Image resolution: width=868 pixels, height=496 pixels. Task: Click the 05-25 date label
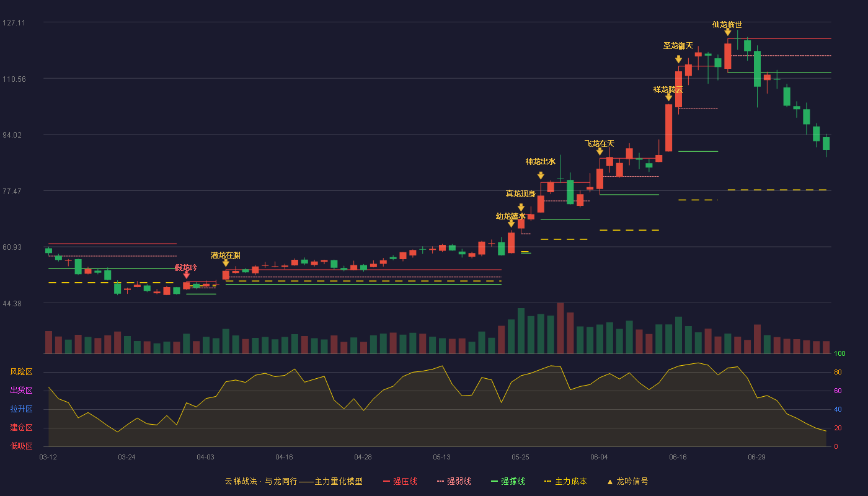(520, 457)
